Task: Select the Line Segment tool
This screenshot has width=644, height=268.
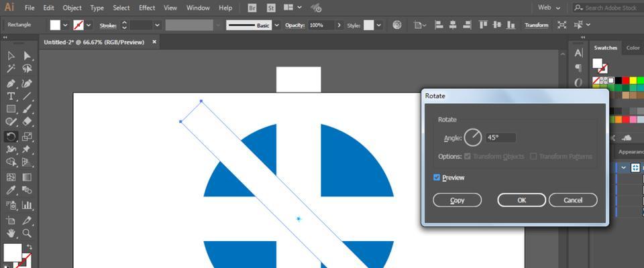Action: pos(27,96)
